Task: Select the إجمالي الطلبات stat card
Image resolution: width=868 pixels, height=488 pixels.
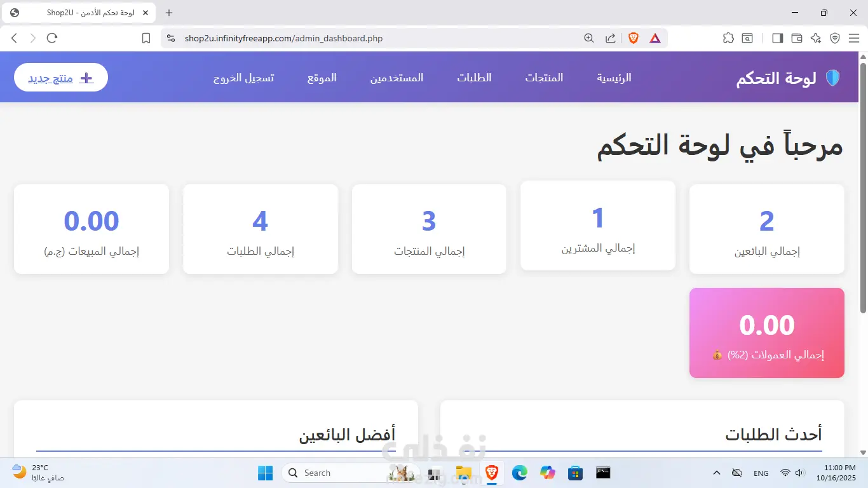Action: (x=261, y=229)
